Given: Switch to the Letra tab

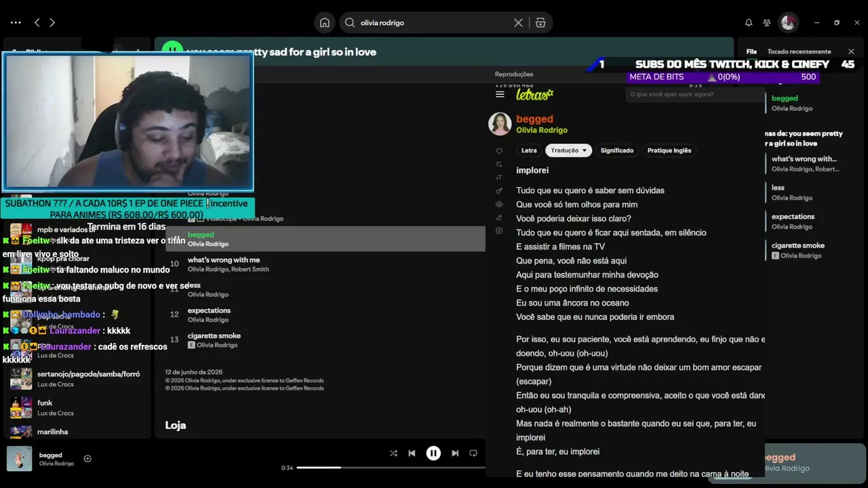Looking at the screenshot, I should [x=529, y=150].
